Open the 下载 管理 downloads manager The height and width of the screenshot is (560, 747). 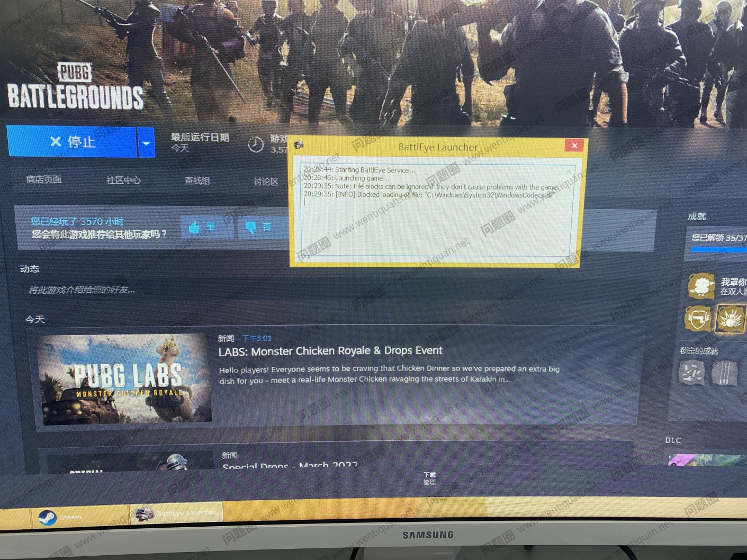(x=429, y=478)
